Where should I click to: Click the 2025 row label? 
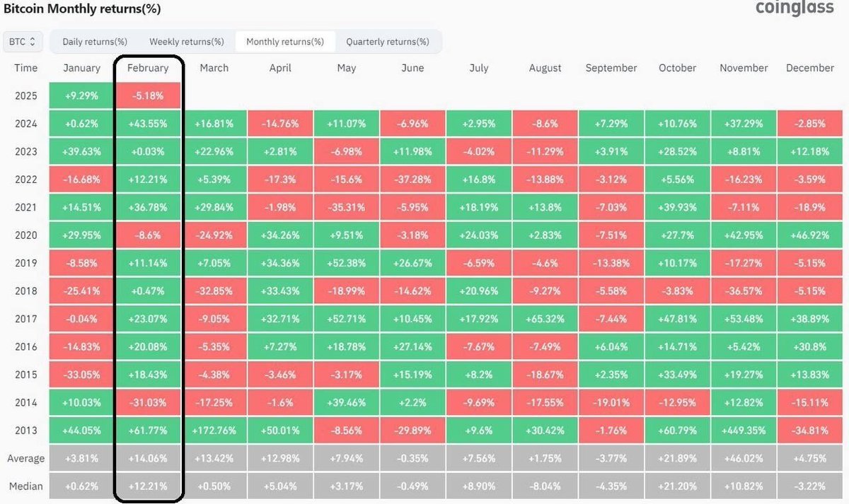click(x=25, y=95)
